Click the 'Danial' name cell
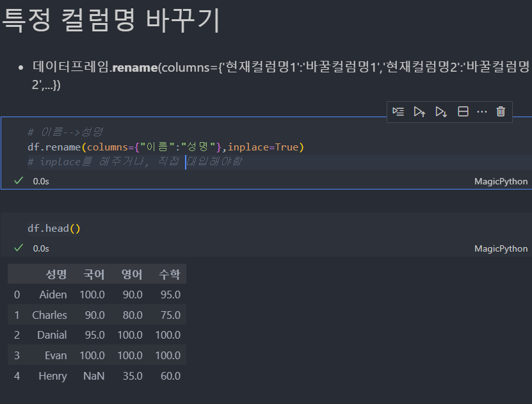 [52, 335]
